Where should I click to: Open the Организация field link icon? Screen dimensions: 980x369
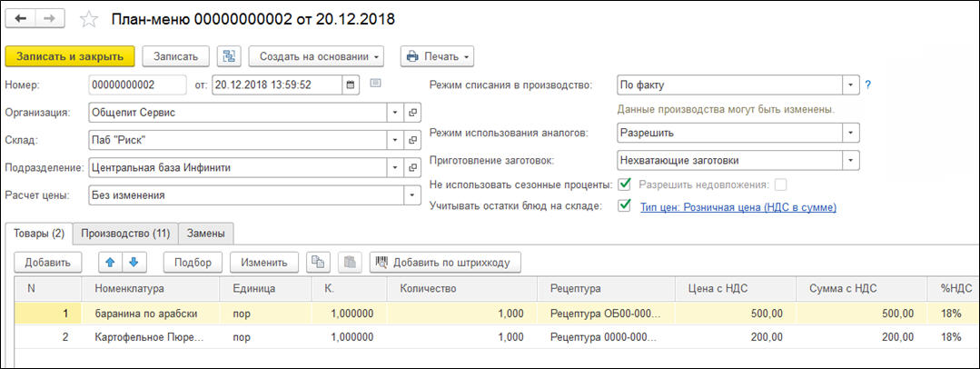pyautogui.click(x=413, y=113)
